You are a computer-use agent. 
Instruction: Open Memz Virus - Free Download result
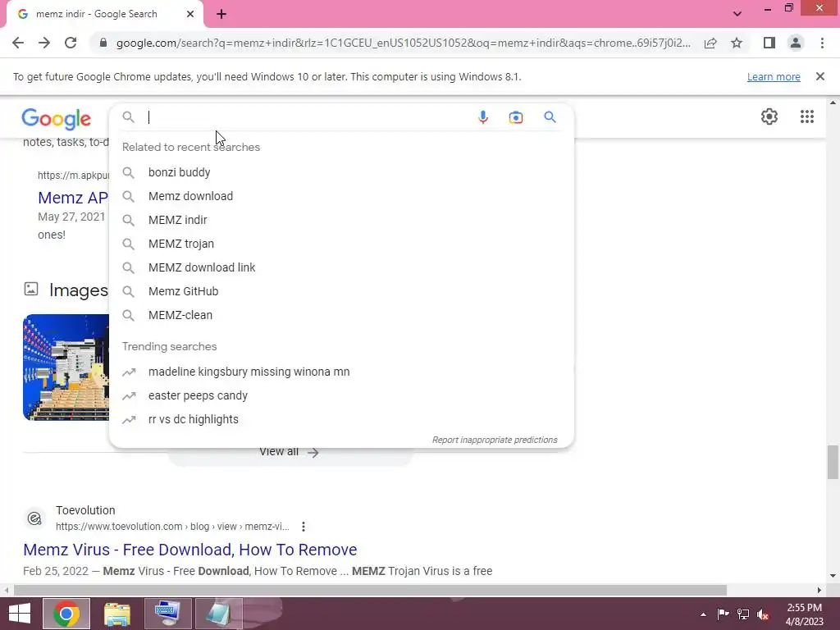click(x=190, y=550)
